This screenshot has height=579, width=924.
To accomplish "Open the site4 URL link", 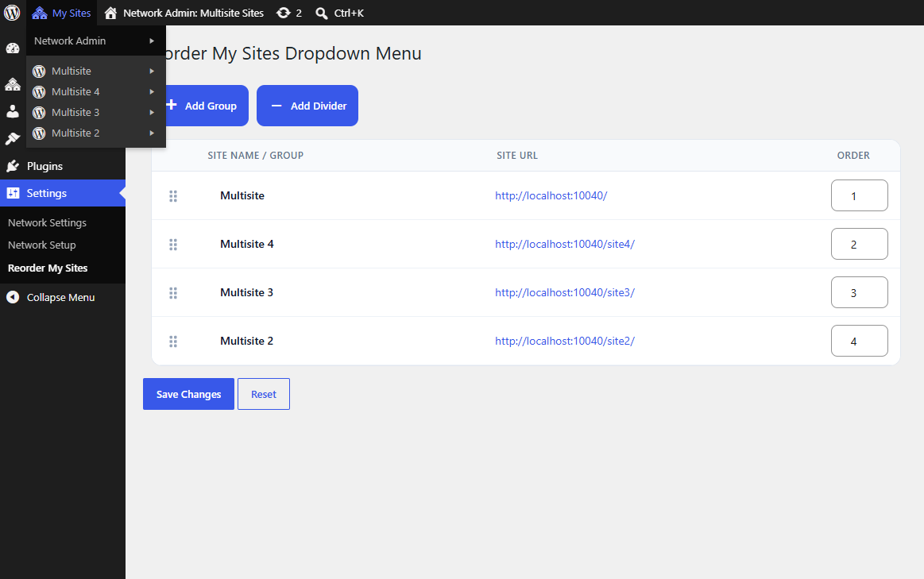I will click(565, 244).
